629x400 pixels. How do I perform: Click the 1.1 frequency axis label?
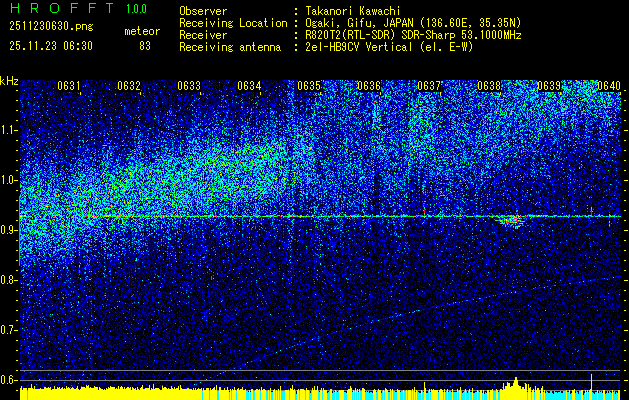[9, 130]
